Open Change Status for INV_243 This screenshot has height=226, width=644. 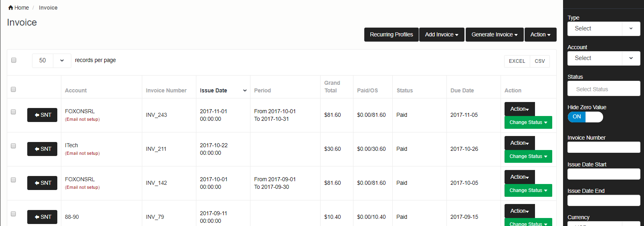[528, 122]
